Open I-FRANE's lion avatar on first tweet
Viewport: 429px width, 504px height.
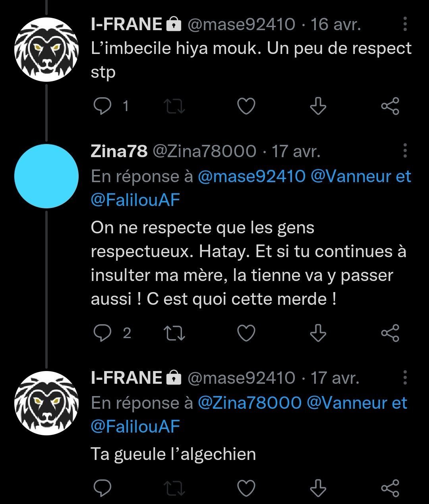pos(46,49)
